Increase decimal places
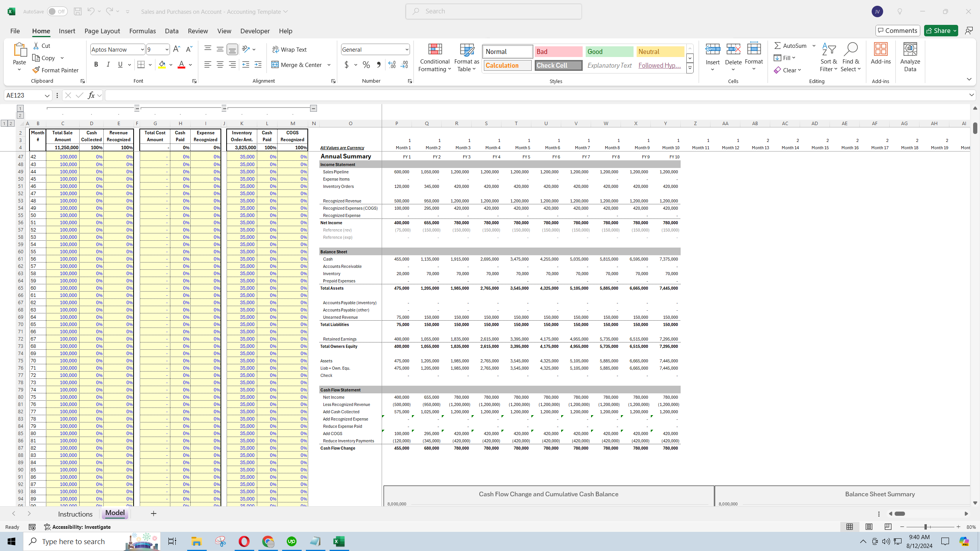The height and width of the screenshot is (551, 980). (x=392, y=65)
